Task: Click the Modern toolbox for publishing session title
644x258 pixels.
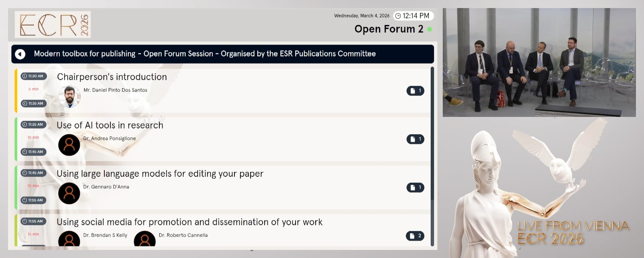Action: (x=205, y=54)
